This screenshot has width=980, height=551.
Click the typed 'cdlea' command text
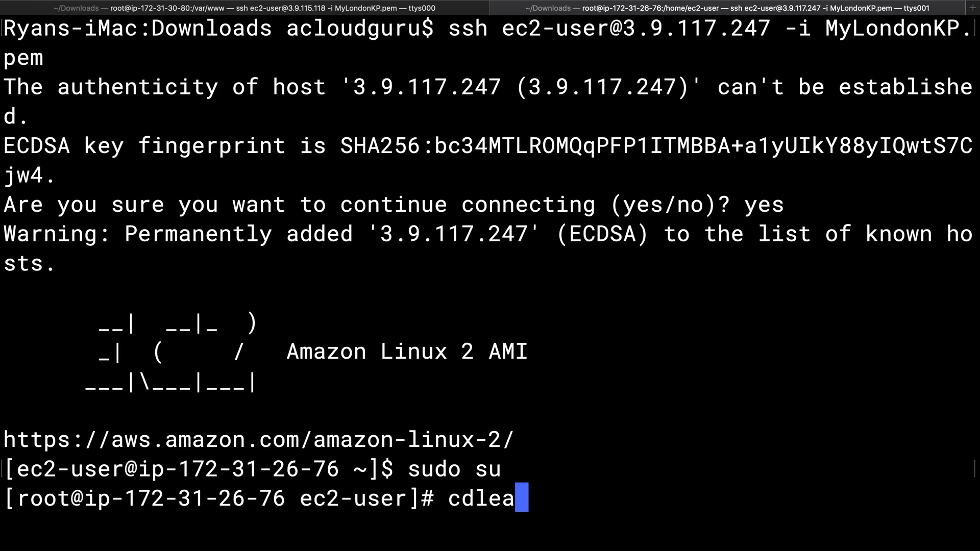[481, 498]
